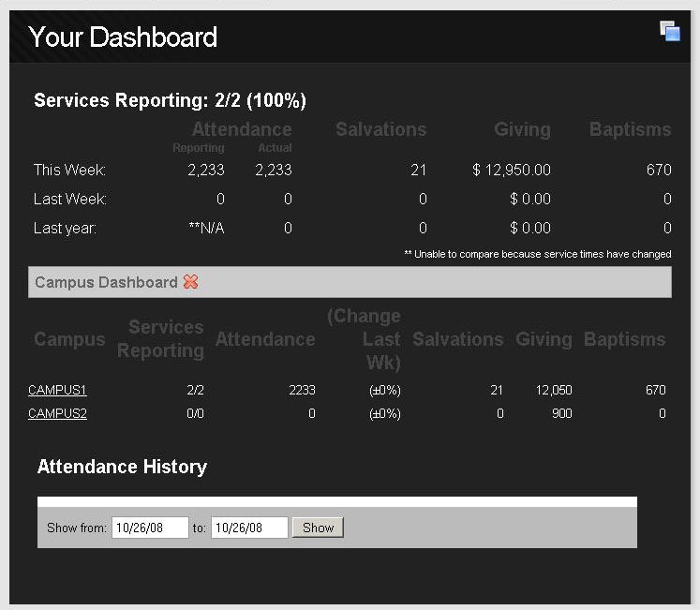
Task: Click Services Reporting: 2/2 (100%) heading
Action: tap(171, 100)
